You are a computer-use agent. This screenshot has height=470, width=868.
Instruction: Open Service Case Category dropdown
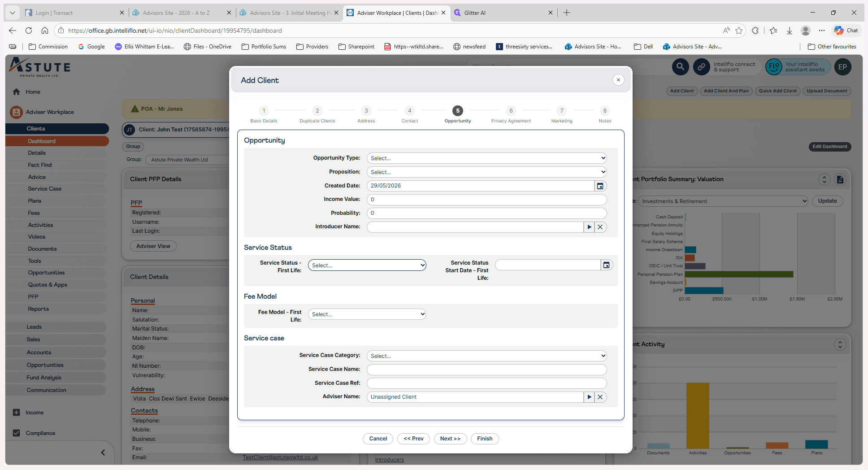[x=487, y=356]
